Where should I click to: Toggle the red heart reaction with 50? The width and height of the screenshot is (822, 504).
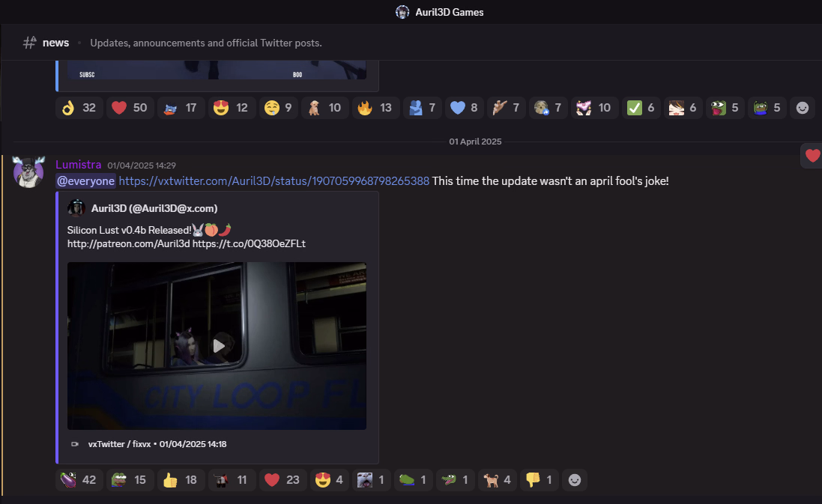pos(130,108)
